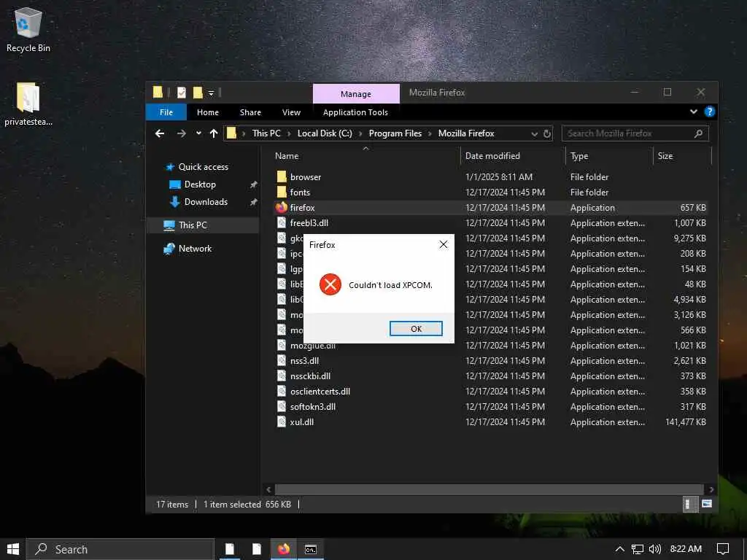The width and height of the screenshot is (747, 560).
Task: Open the command prompt taskbar icon
Action: tap(311, 549)
